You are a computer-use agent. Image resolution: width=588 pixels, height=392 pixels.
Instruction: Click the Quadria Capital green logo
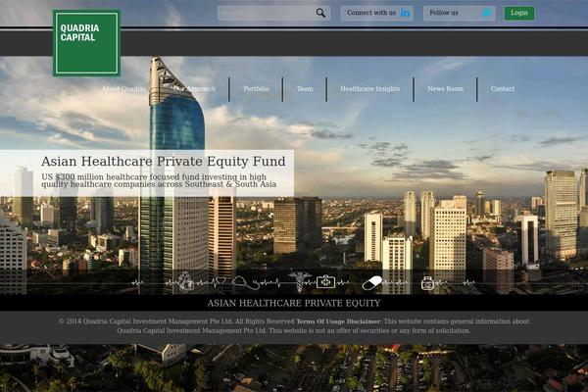coord(87,43)
